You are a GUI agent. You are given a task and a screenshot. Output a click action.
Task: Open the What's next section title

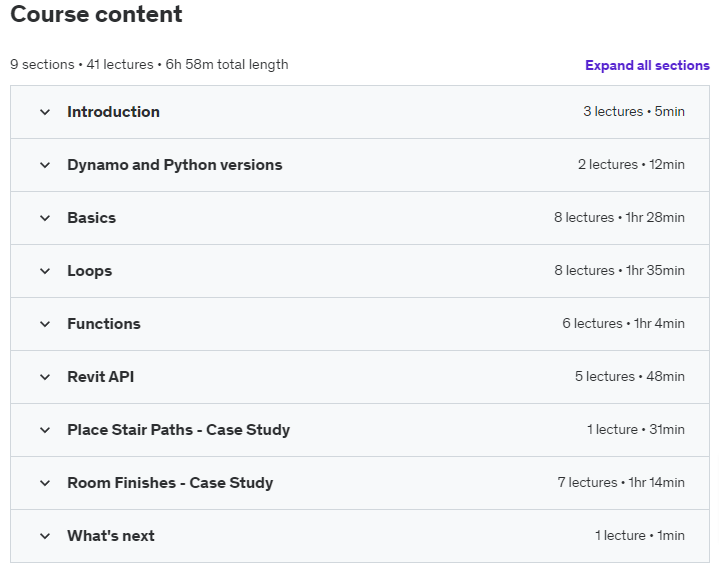(x=111, y=536)
